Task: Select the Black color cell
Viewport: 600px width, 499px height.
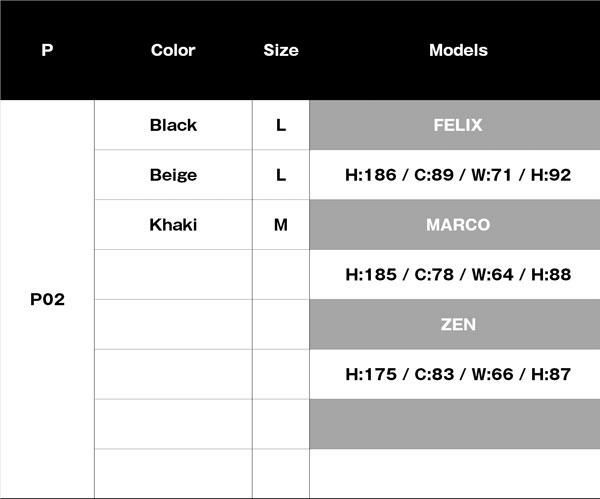Action: [173, 125]
